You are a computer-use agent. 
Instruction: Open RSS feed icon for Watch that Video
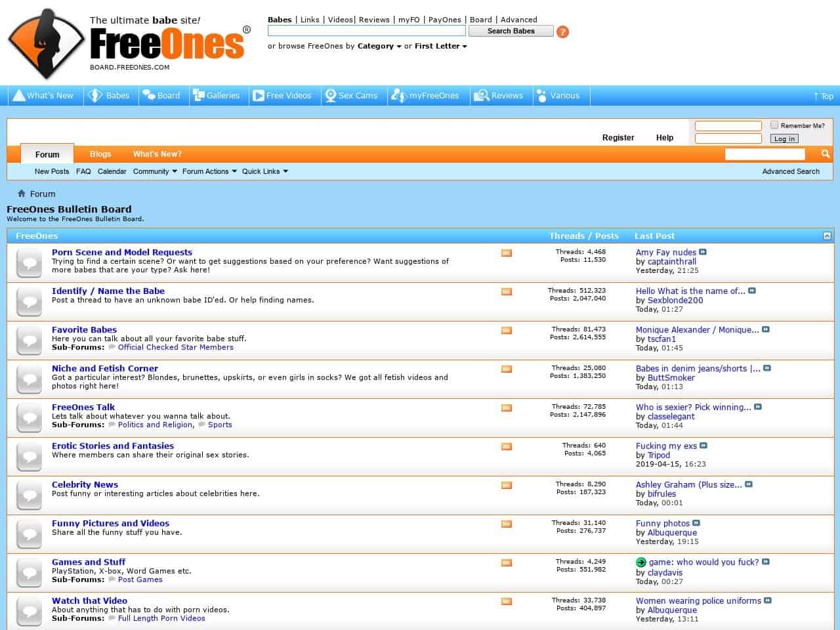[x=507, y=601]
